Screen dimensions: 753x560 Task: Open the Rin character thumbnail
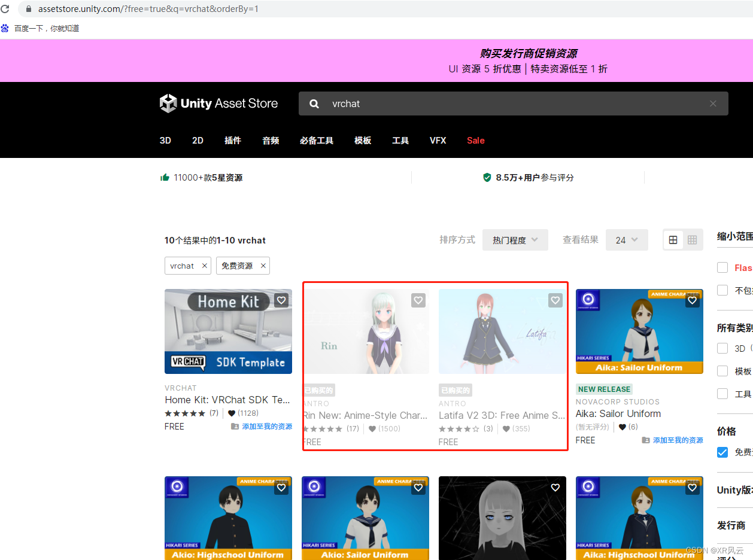coord(366,331)
